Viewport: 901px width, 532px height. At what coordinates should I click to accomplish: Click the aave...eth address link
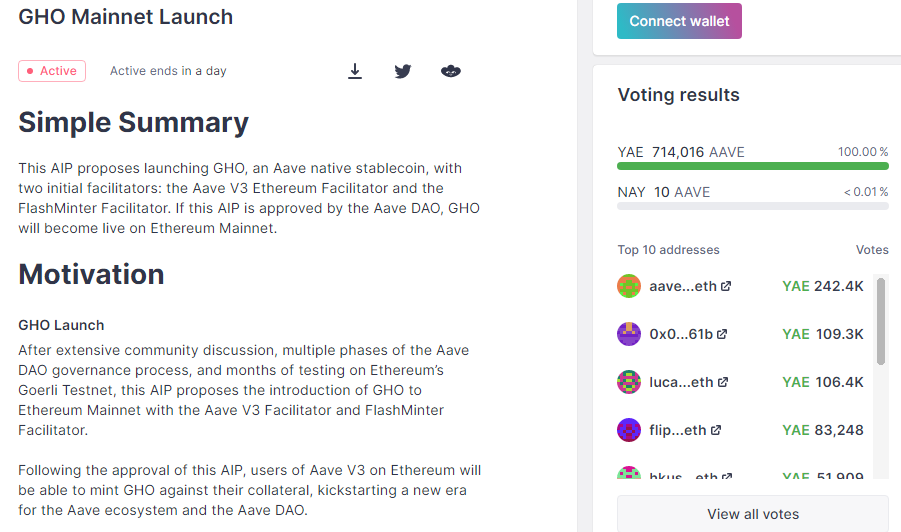(x=683, y=286)
